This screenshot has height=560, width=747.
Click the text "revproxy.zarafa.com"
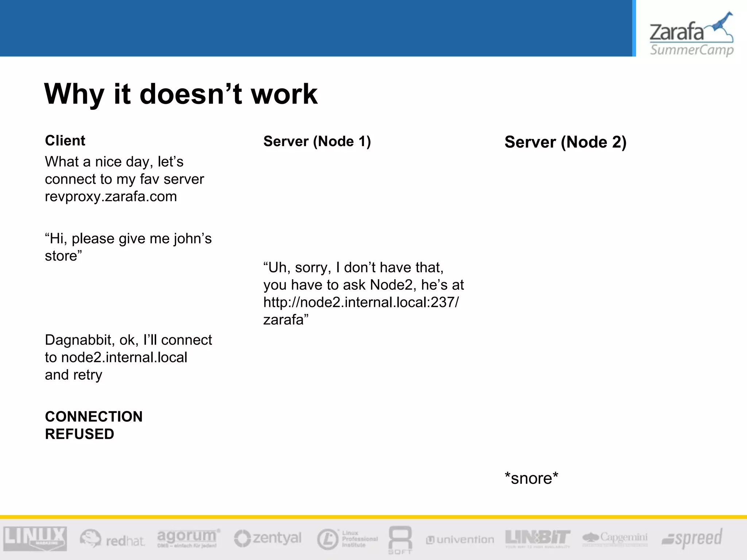coord(111,197)
